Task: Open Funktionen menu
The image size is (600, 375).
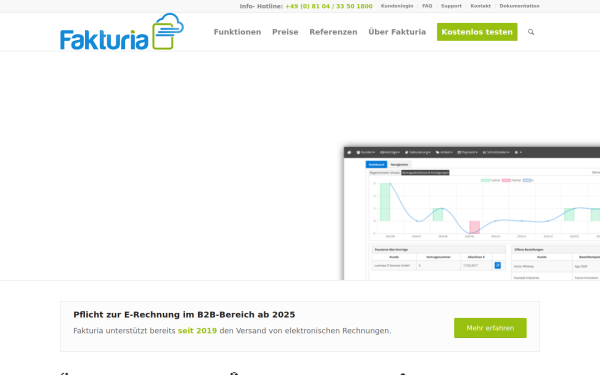Action: pyautogui.click(x=237, y=32)
